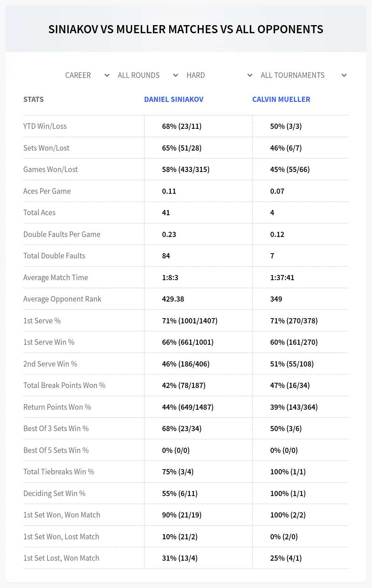Open the ALL ROUNDS filter dropdown
This screenshot has width=372, height=588.
(x=148, y=75)
